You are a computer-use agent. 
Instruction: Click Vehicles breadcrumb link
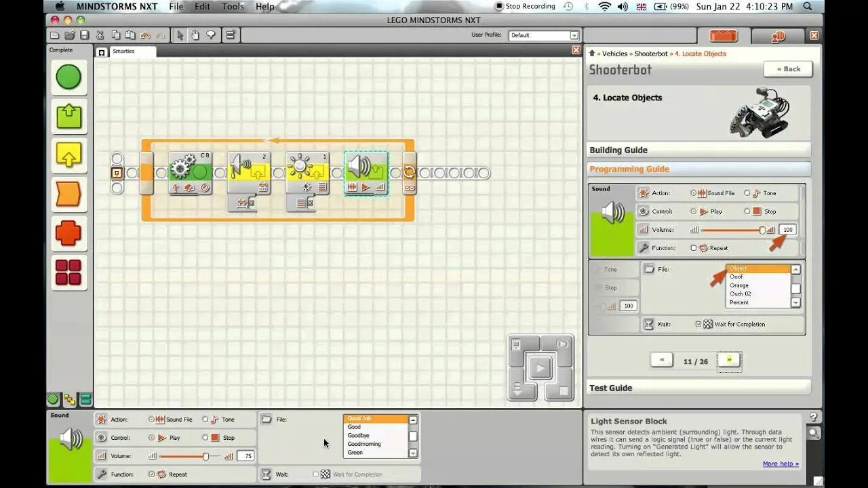(x=615, y=54)
